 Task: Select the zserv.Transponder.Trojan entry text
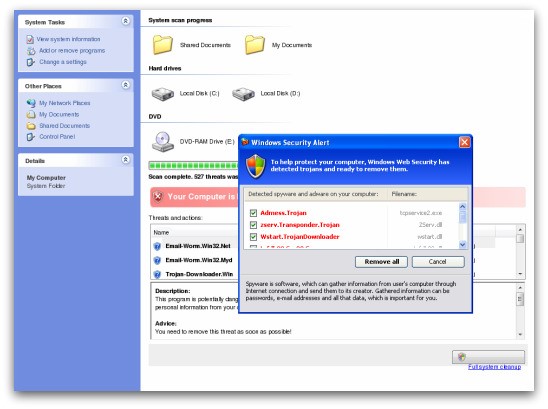pyautogui.click(x=300, y=225)
